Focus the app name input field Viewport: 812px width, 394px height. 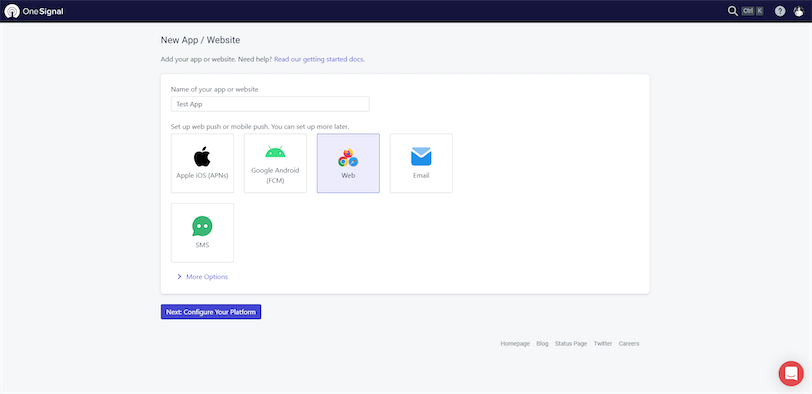[x=270, y=104]
